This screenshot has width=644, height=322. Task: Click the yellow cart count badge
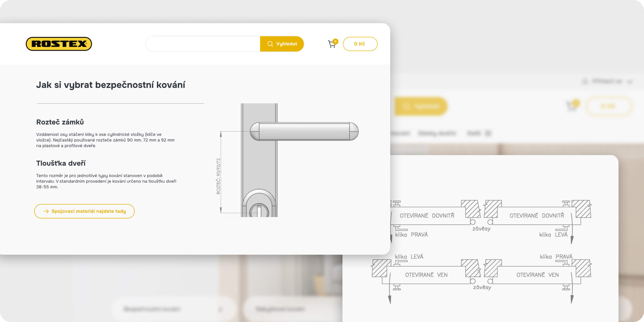tap(335, 41)
